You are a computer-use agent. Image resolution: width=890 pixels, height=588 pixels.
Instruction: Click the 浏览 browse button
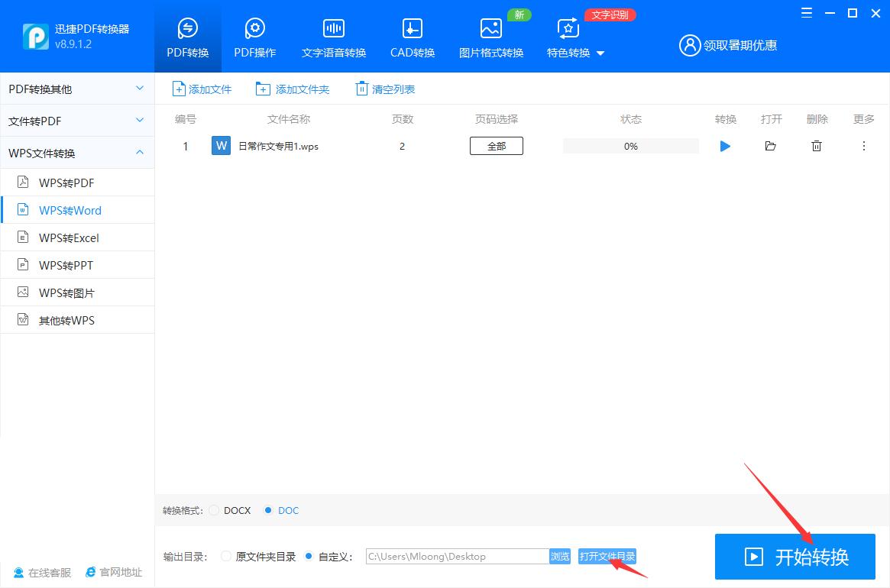(x=560, y=557)
